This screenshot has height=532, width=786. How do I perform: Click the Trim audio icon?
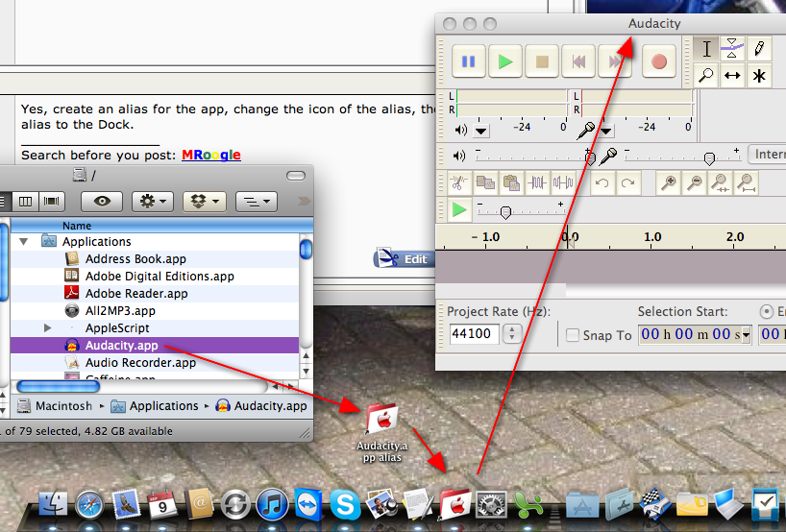[537, 182]
